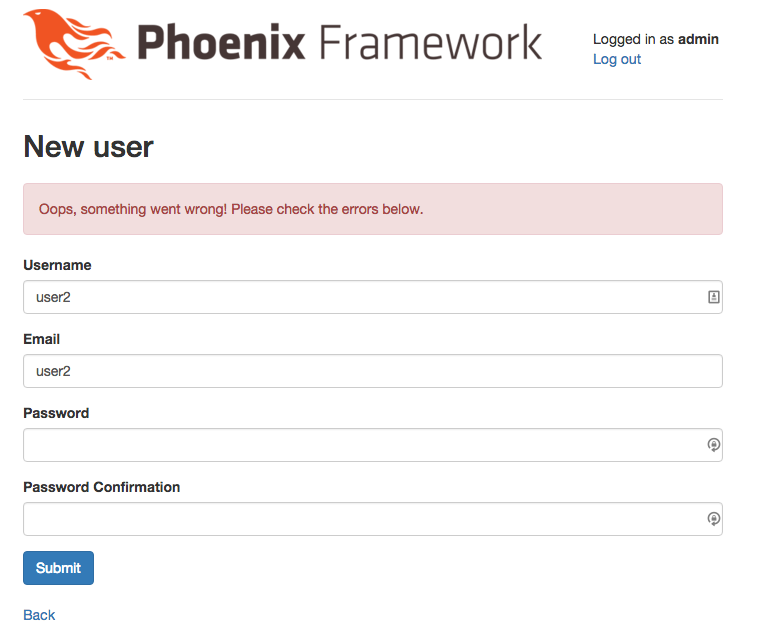This screenshot has height=633, width=773.
Task: Click into the Password Confirmation field
Action: point(360,519)
